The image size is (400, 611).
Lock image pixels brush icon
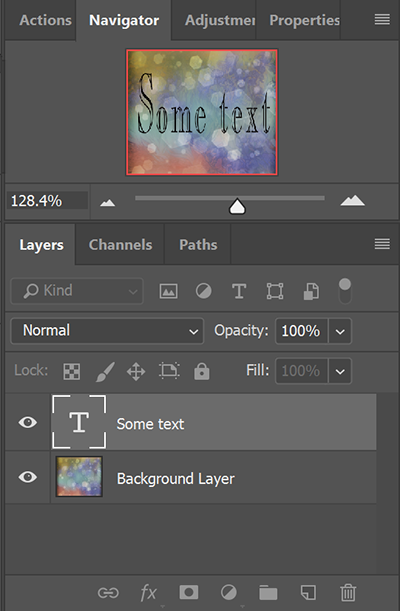105,371
